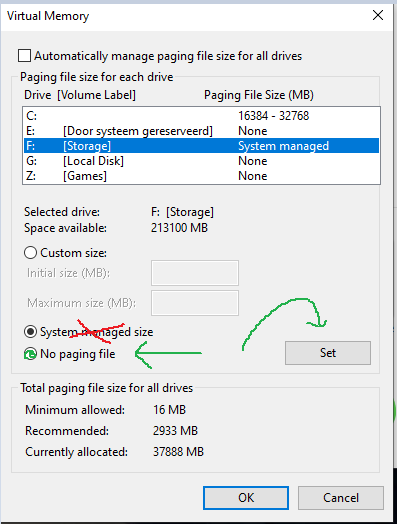Image resolution: width=397 pixels, height=524 pixels.
Task: Click the Minimum allowed 16 MB value
Action: pyautogui.click(x=169, y=410)
